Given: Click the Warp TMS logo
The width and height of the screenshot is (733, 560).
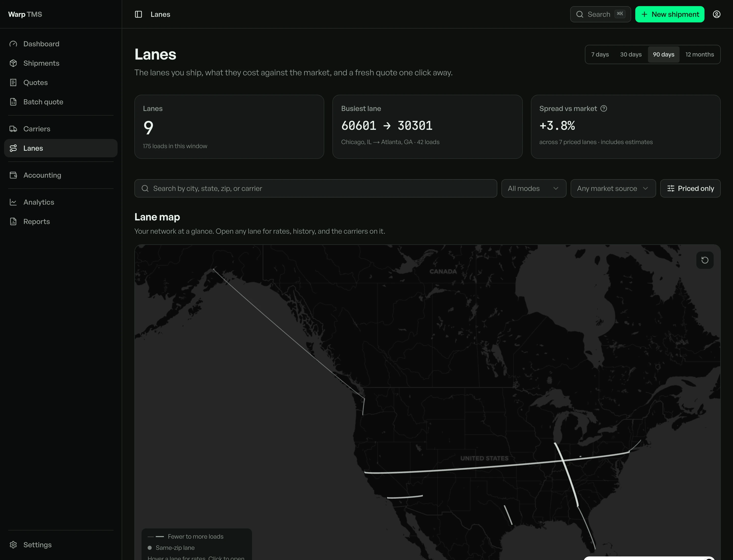Looking at the screenshot, I should click(25, 14).
